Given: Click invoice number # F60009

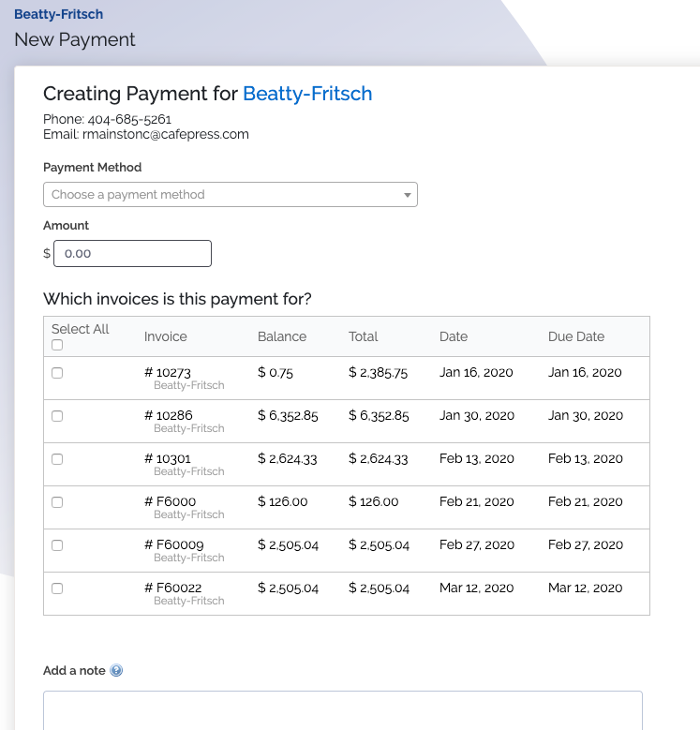Looking at the screenshot, I should coord(174,544).
